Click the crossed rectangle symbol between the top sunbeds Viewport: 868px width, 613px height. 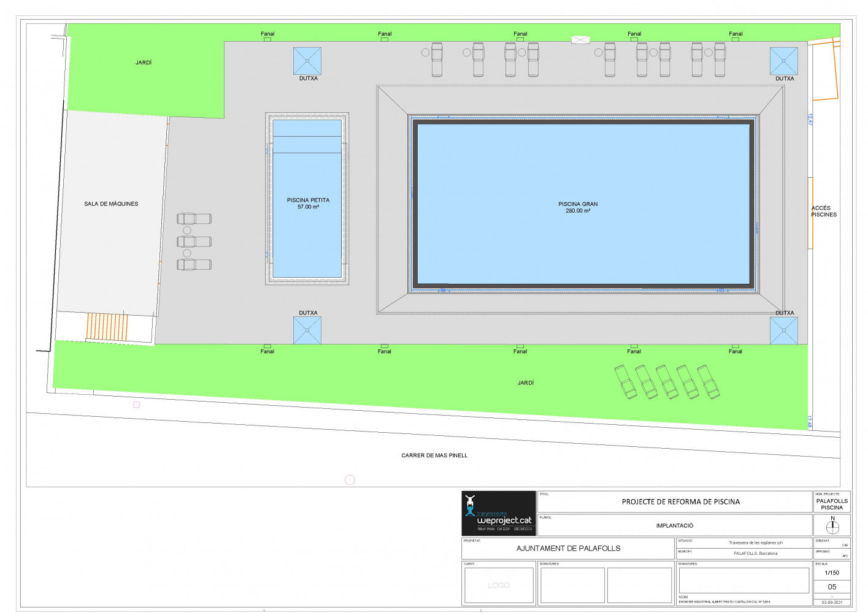pyautogui.click(x=580, y=40)
